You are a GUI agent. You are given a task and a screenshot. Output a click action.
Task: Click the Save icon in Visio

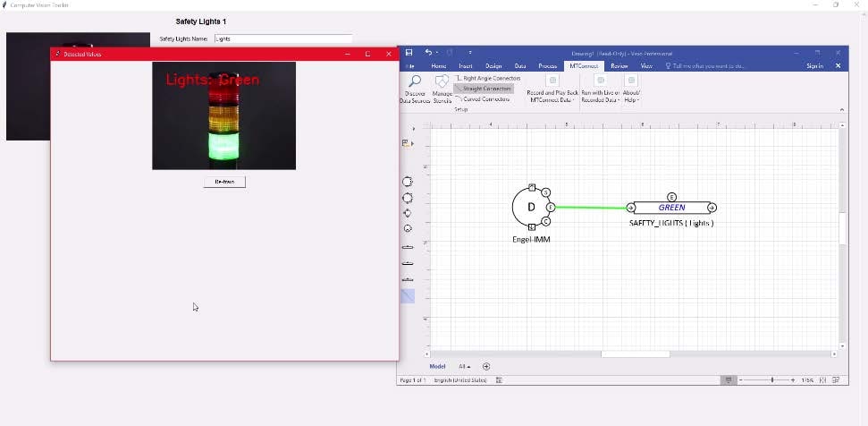click(409, 53)
